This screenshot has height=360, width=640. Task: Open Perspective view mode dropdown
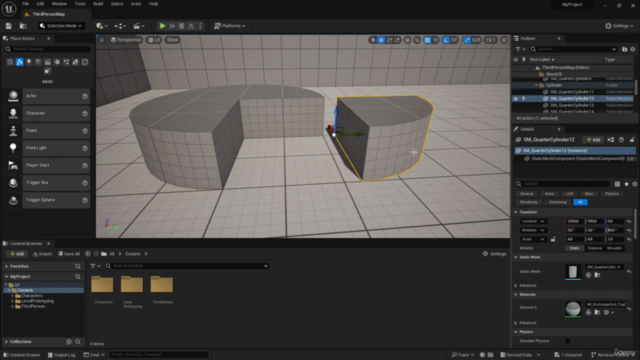tap(126, 40)
